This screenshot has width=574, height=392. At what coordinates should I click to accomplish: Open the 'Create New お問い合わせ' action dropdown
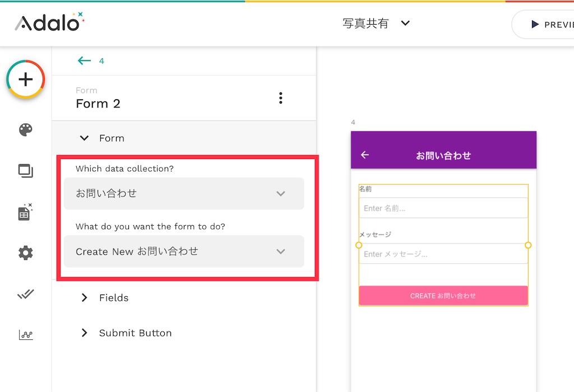click(x=184, y=251)
